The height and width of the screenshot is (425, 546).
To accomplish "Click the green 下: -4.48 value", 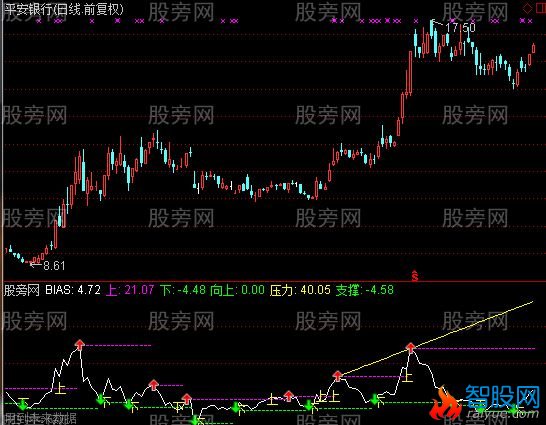I will [x=183, y=290].
